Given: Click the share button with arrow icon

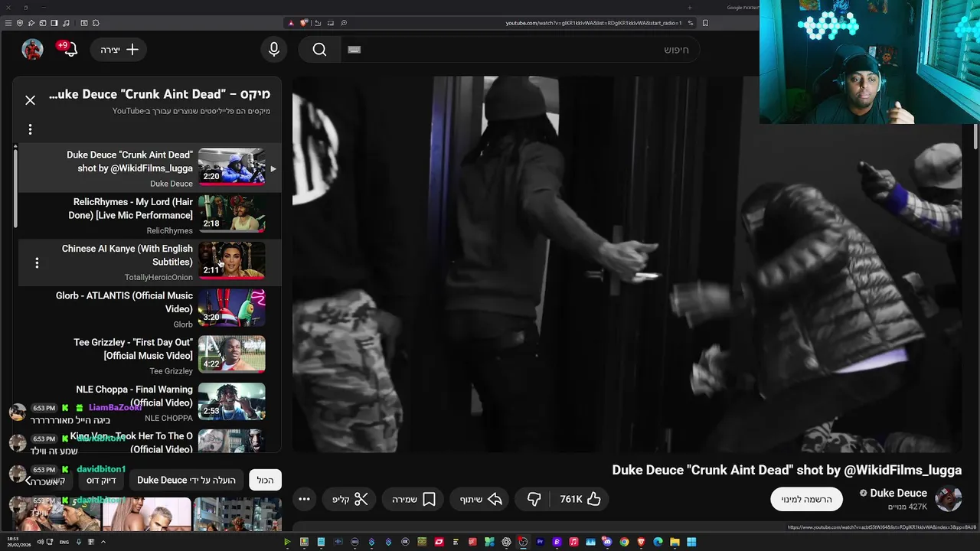Looking at the screenshot, I should coord(481,499).
